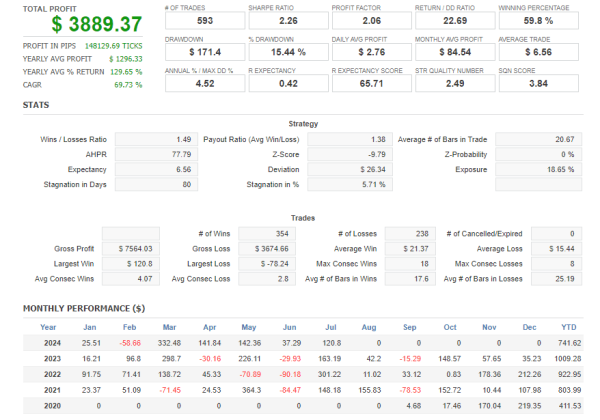Select the Gross Profit value $ 7564.03
Viewport: 600px width, 420px height.
click(130, 249)
